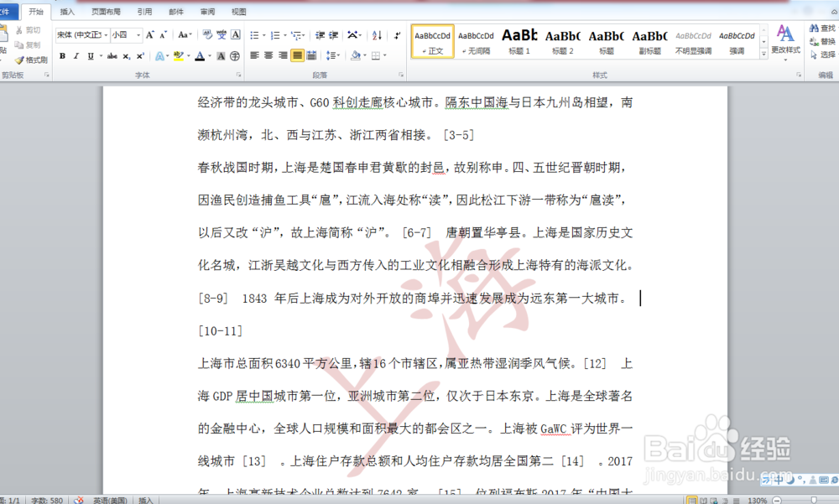Apply italic formatting with the I icon
The image size is (839, 504).
coord(76,55)
